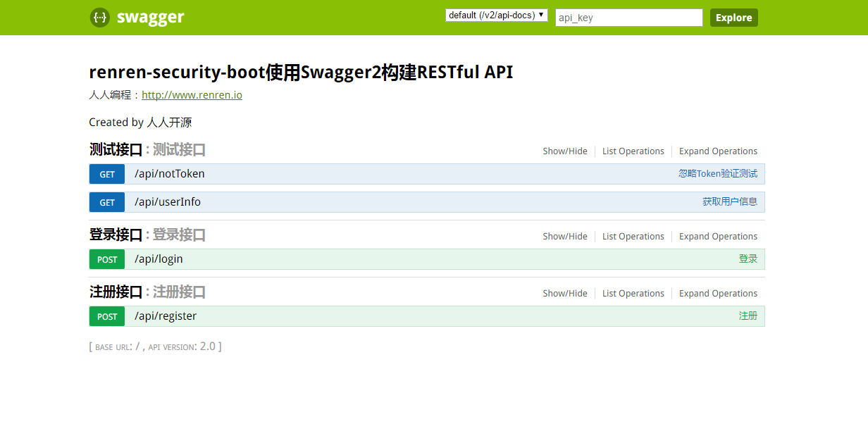Image resolution: width=868 pixels, height=443 pixels.
Task: Click the 'Created by 人人开源' text
Action: point(140,123)
